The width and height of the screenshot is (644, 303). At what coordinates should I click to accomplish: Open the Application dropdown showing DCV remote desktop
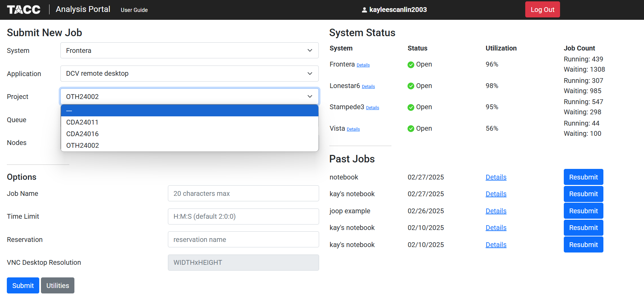coord(189,73)
